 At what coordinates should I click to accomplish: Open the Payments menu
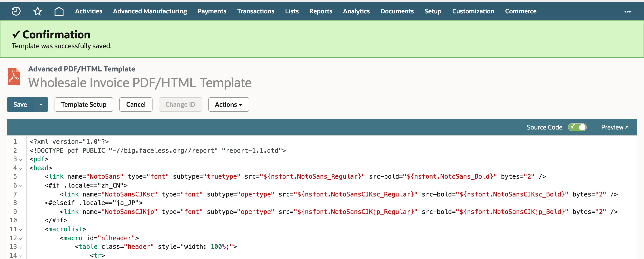pos(212,11)
